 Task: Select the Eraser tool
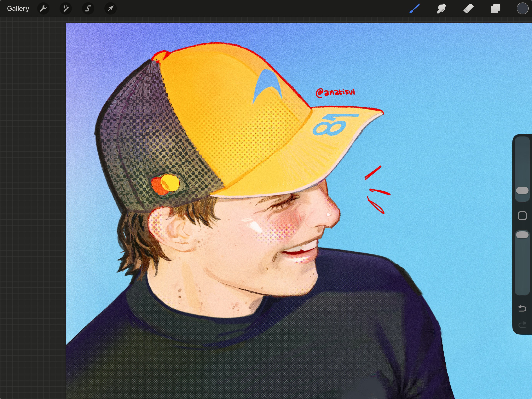coord(469,9)
